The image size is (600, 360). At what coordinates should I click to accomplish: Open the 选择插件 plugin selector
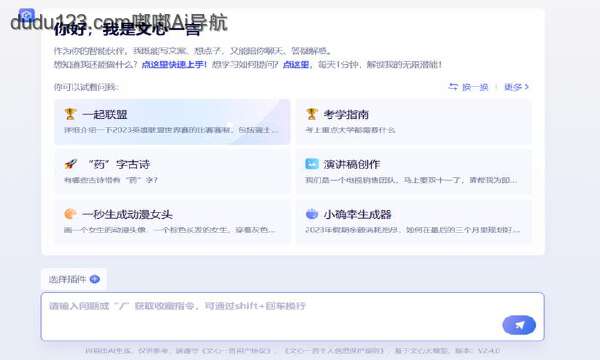[74, 279]
